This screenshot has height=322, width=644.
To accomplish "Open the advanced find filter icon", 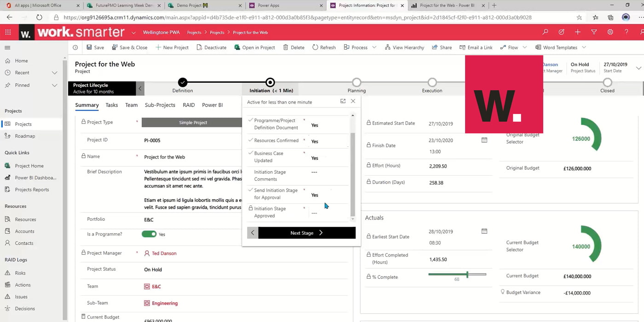I will [594, 32].
